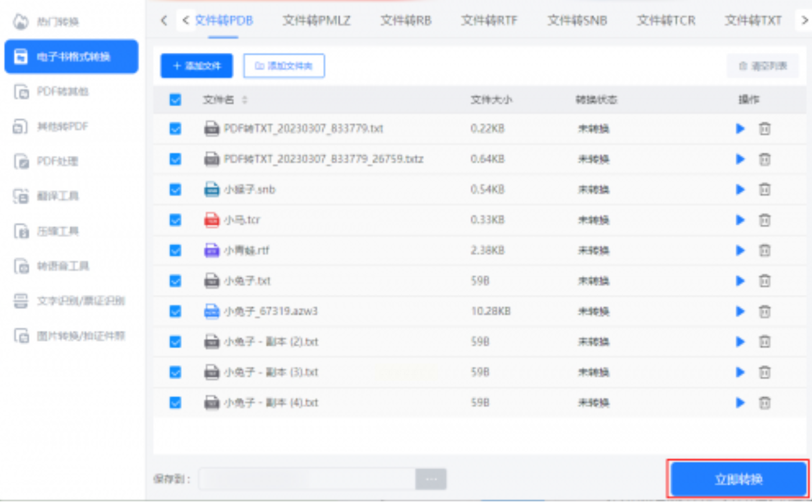Open 翻译工具 in the sidebar
Viewport: 812px width, 504px height.
click(x=57, y=196)
